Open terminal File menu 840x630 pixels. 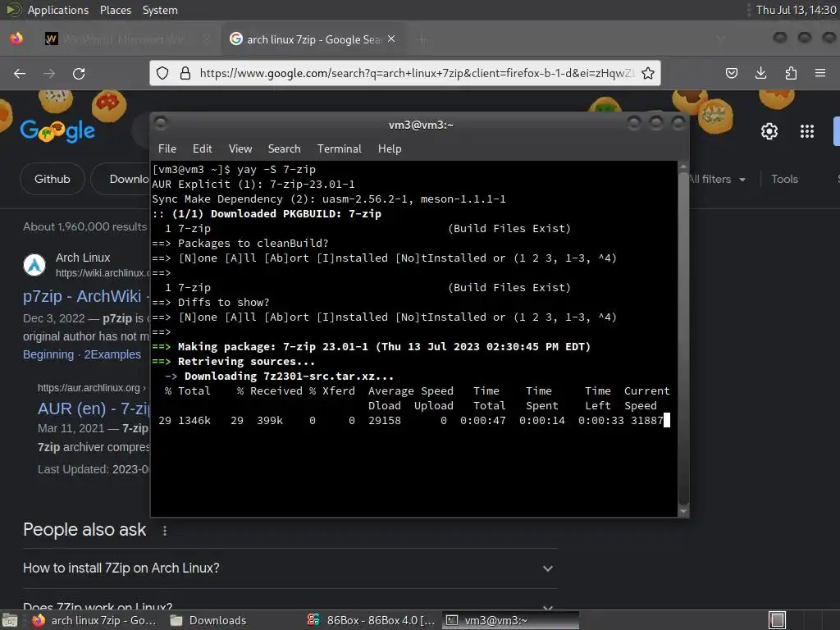tap(167, 148)
